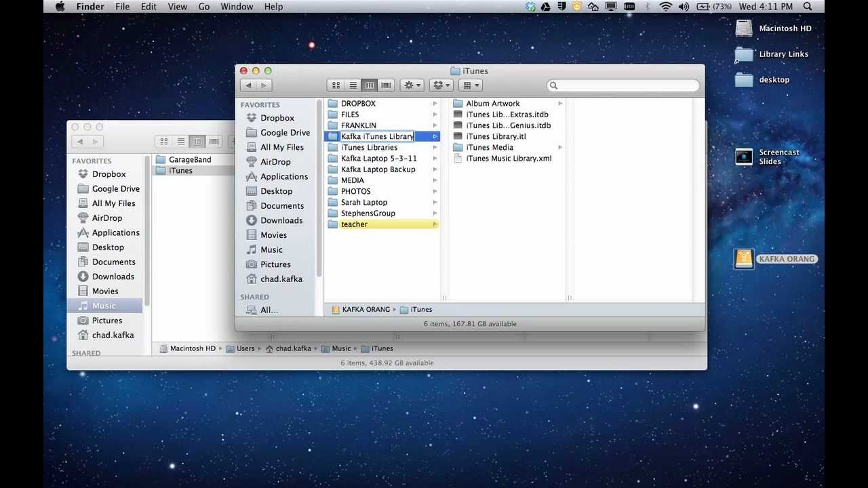
Task: Switch front window to icon view
Action: (x=336, y=85)
